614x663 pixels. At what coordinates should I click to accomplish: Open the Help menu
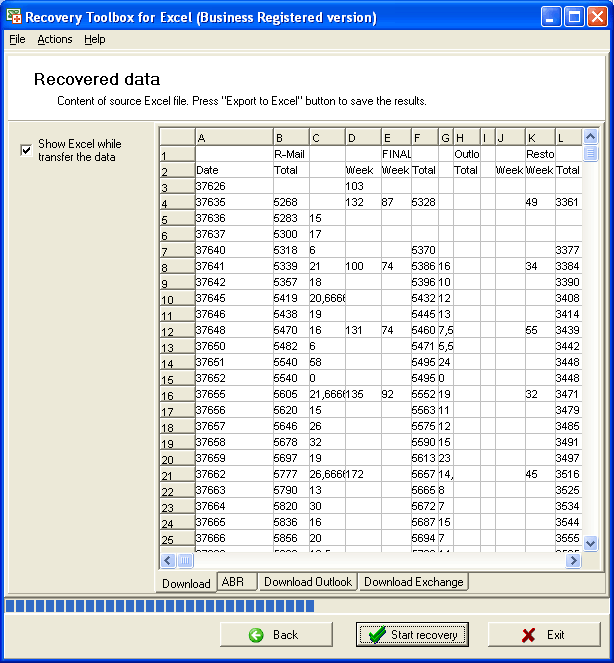pos(94,39)
